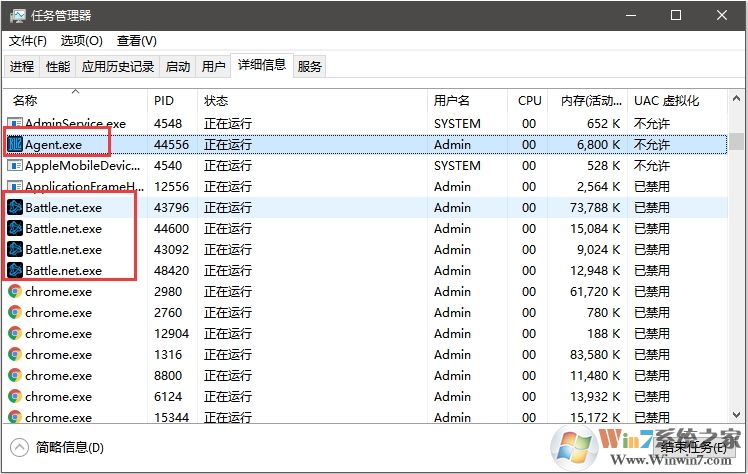Open the 文件(F) menu
This screenshot has height=474, width=748.
tap(28, 41)
